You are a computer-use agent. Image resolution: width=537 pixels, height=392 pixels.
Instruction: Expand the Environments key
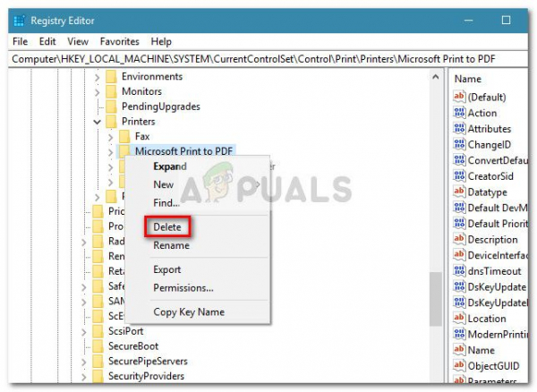[x=98, y=77]
